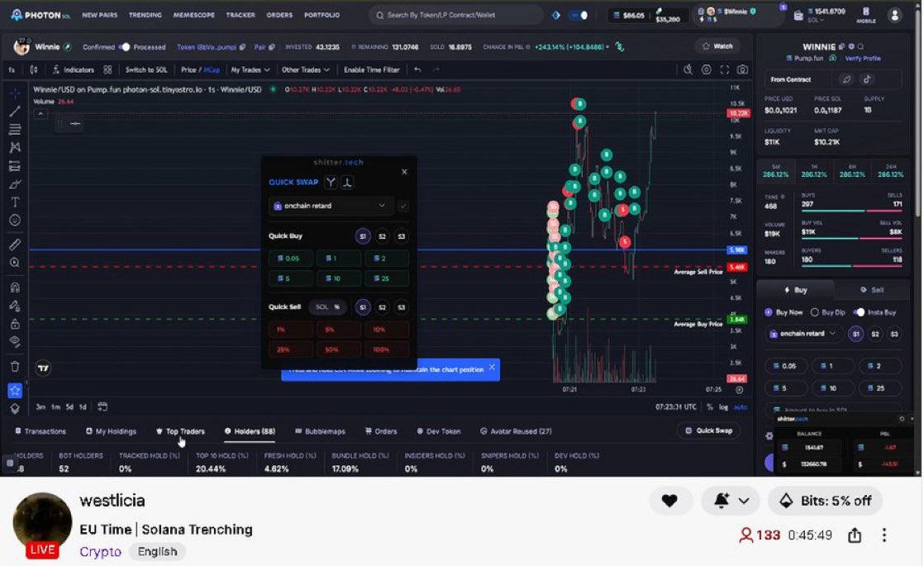Click the TradingView logo badge
The height and width of the screenshot is (566, 924).
[43, 368]
